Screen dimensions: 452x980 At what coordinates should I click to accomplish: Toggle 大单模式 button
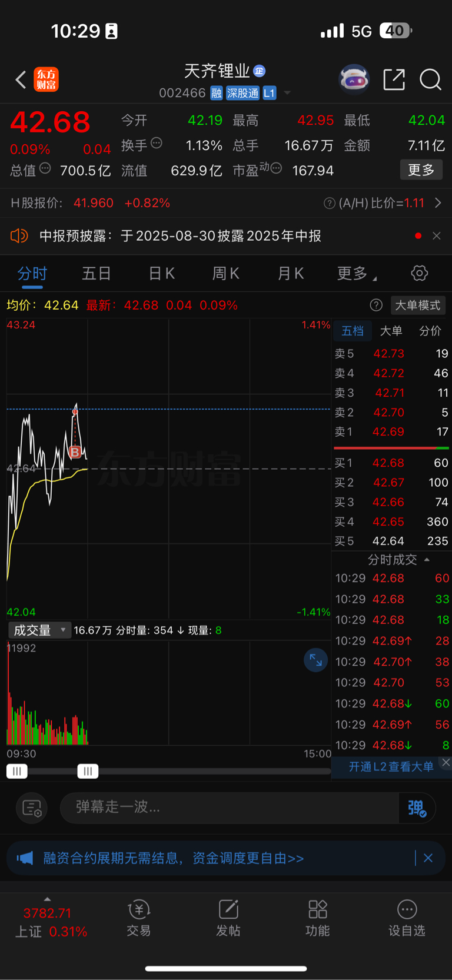(x=418, y=305)
